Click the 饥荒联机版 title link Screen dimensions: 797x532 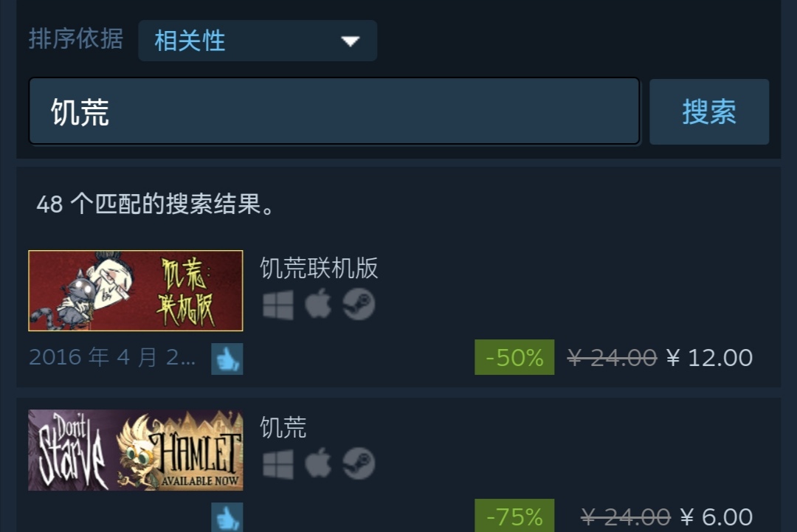(319, 268)
